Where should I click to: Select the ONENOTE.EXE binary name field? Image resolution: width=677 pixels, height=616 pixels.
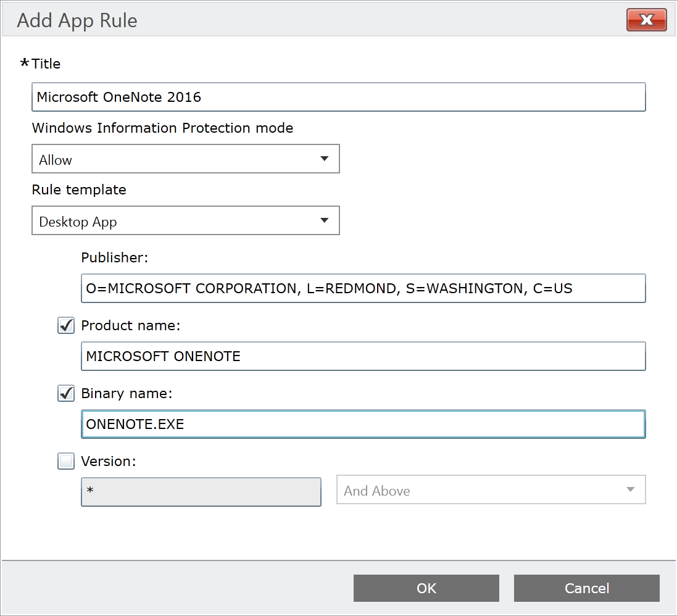(363, 424)
